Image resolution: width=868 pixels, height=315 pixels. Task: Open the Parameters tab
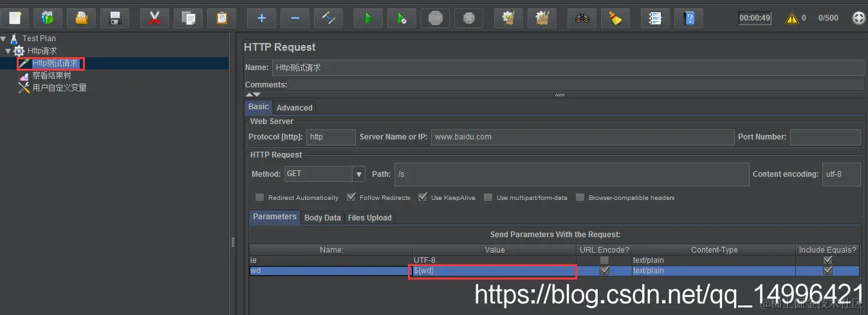(275, 217)
